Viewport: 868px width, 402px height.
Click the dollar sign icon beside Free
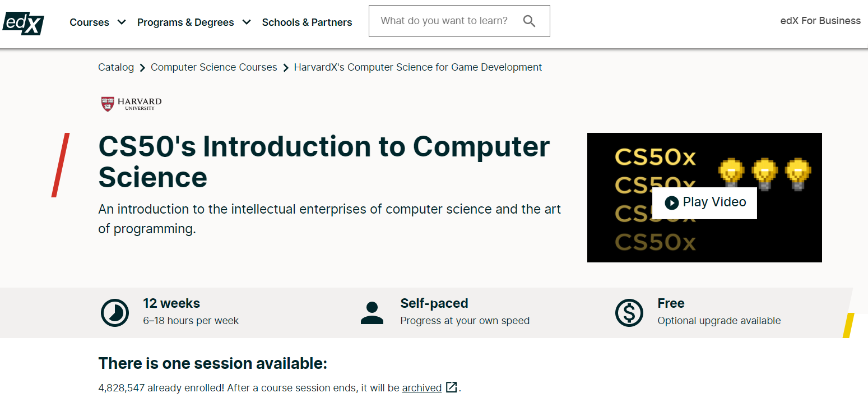629,313
